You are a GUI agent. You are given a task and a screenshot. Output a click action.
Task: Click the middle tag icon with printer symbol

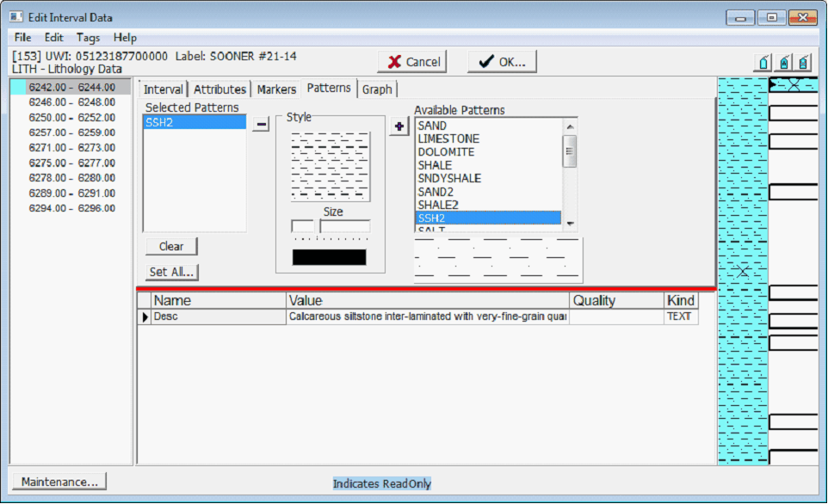click(x=784, y=63)
